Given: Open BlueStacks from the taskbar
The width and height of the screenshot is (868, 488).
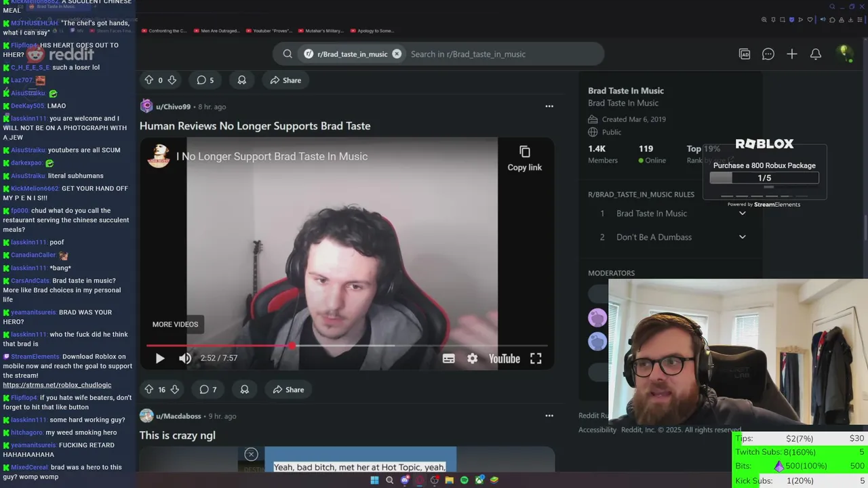Looking at the screenshot, I should pyautogui.click(x=494, y=480).
